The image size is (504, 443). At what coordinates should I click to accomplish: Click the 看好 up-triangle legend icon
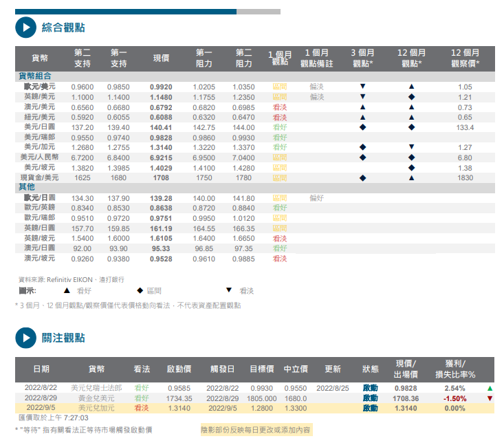pos(67,291)
